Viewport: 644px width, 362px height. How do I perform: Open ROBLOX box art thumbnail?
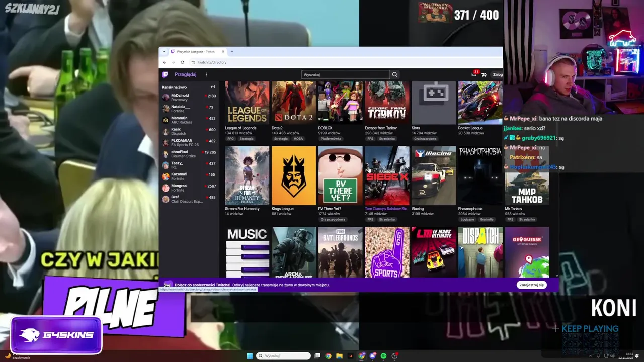(x=340, y=103)
